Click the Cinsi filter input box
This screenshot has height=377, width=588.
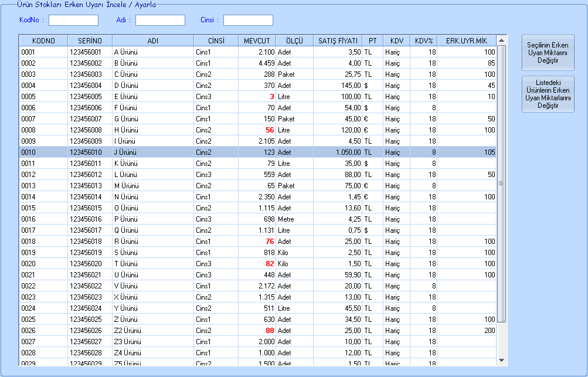tap(248, 21)
